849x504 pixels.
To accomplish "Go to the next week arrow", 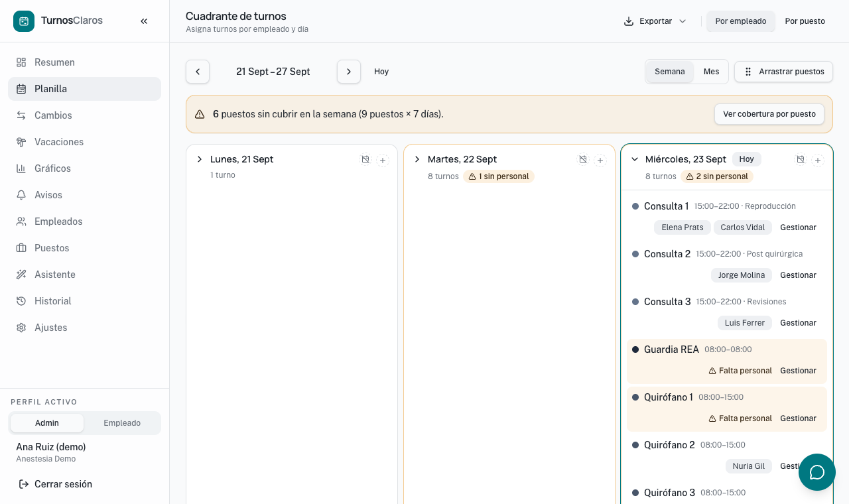I will (349, 72).
